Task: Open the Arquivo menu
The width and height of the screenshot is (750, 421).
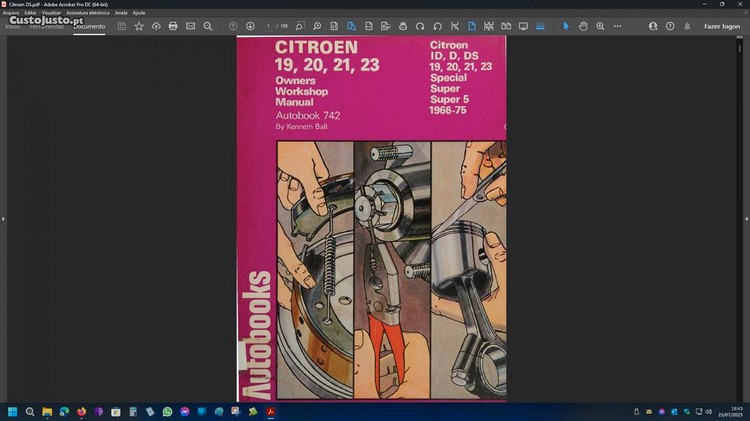Action: [x=11, y=12]
